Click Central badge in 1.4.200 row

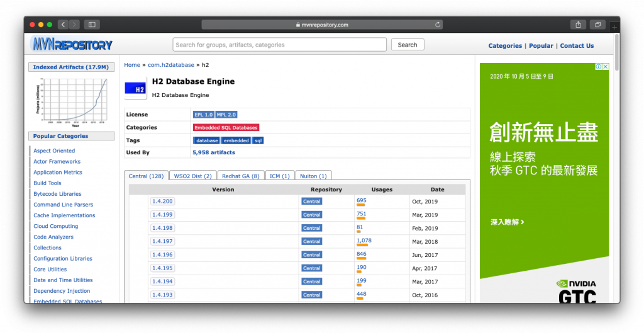[312, 202]
